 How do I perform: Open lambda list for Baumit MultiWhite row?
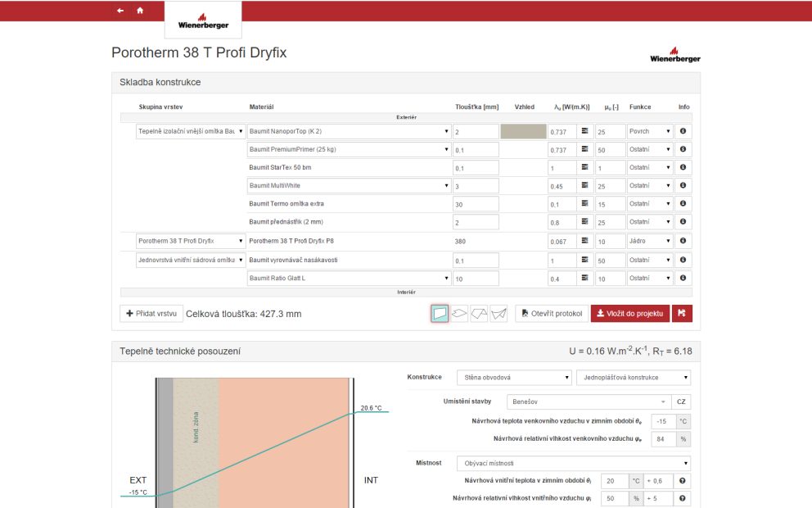tap(585, 186)
